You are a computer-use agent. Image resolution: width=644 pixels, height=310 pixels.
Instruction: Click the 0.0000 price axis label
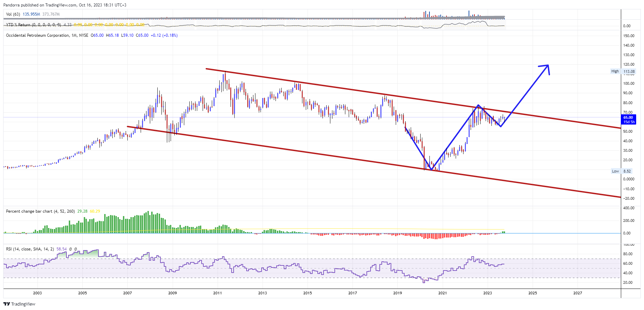click(x=629, y=179)
